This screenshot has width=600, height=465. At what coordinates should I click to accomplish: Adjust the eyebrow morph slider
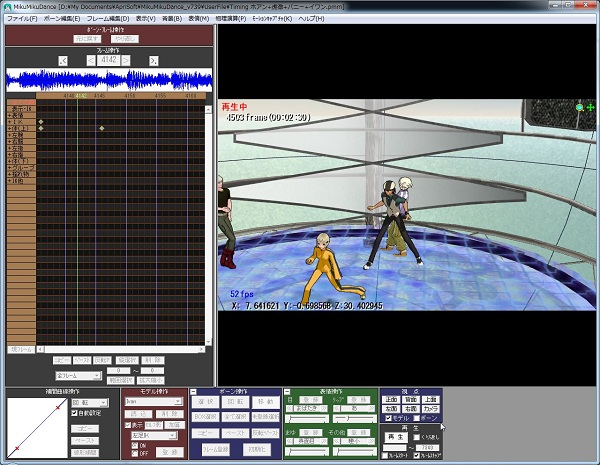point(307,452)
